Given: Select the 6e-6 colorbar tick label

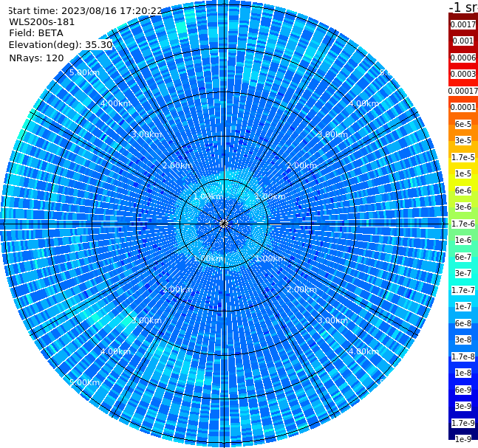Looking at the screenshot, I should (463, 190).
